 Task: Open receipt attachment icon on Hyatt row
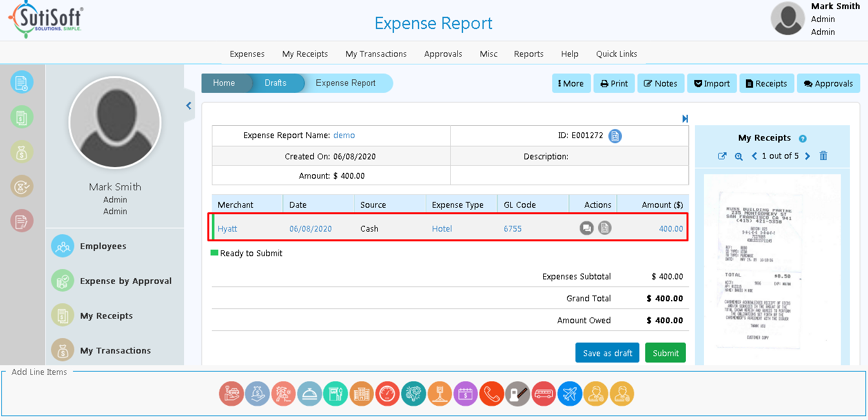point(604,228)
